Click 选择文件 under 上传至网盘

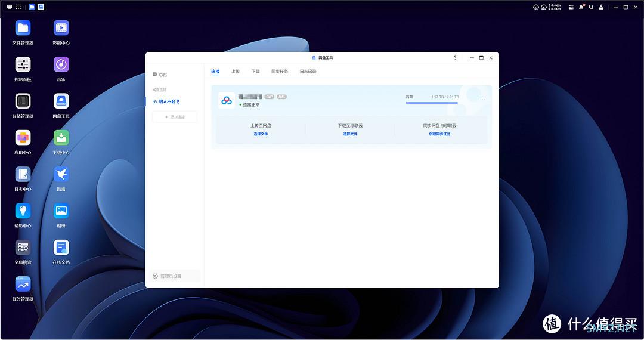261,134
